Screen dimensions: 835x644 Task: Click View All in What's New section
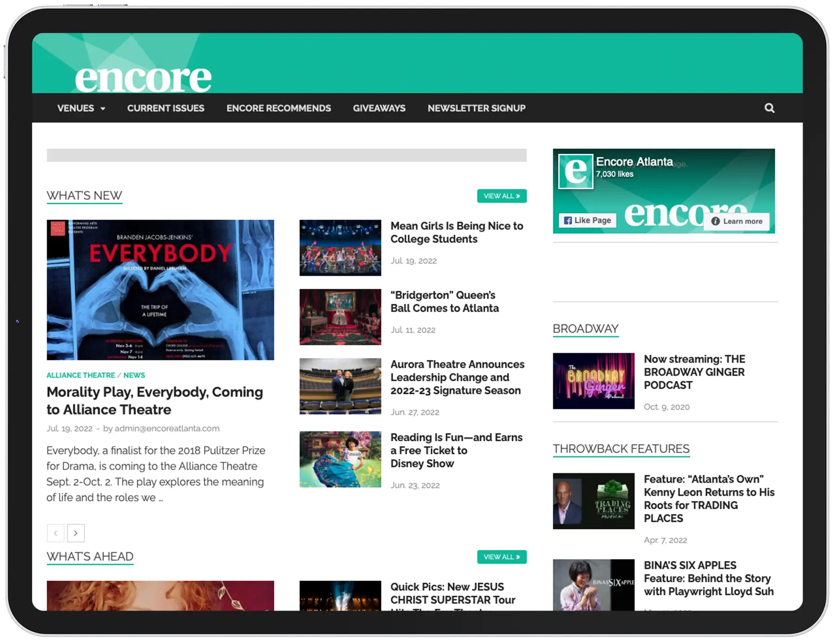501,196
